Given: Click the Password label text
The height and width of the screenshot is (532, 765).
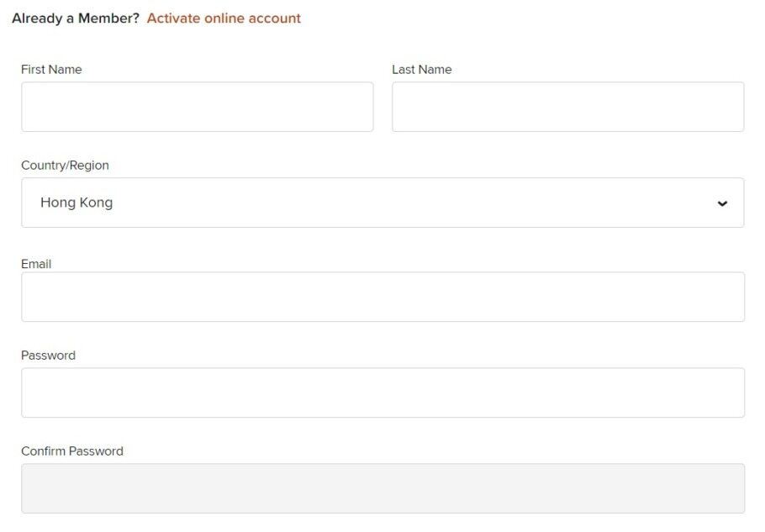Looking at the screenshot, I should tap(48, 355).
